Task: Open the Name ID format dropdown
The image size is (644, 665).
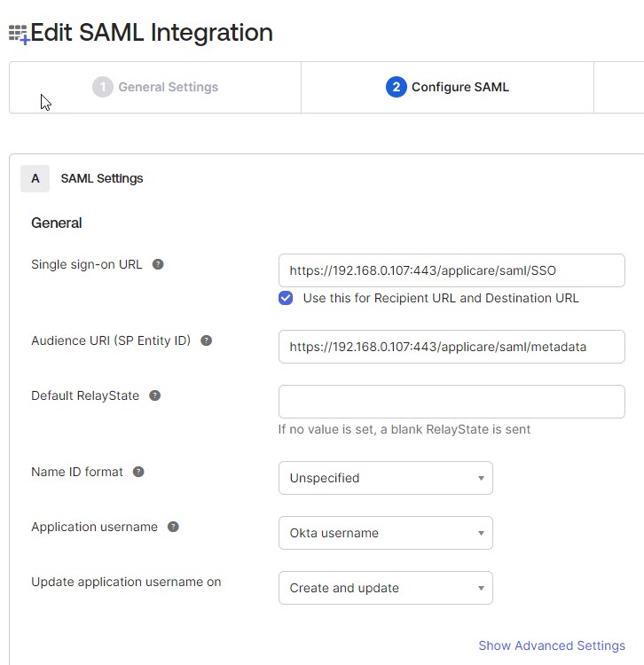Action: coord(385,478)
